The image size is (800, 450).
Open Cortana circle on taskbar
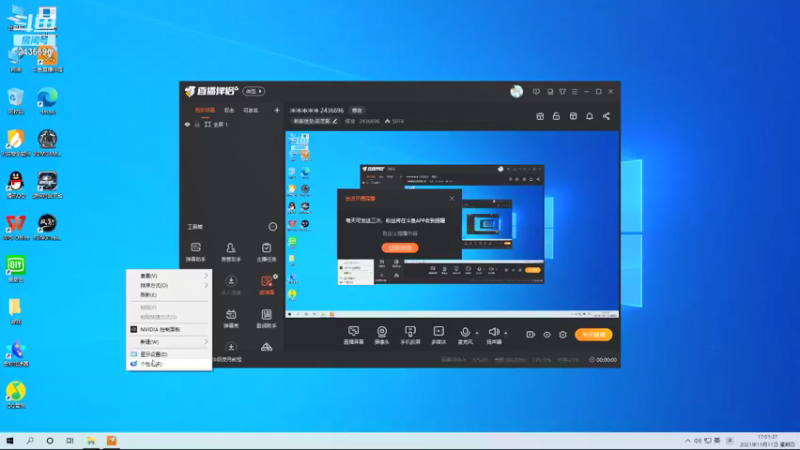tap(49, 441)
